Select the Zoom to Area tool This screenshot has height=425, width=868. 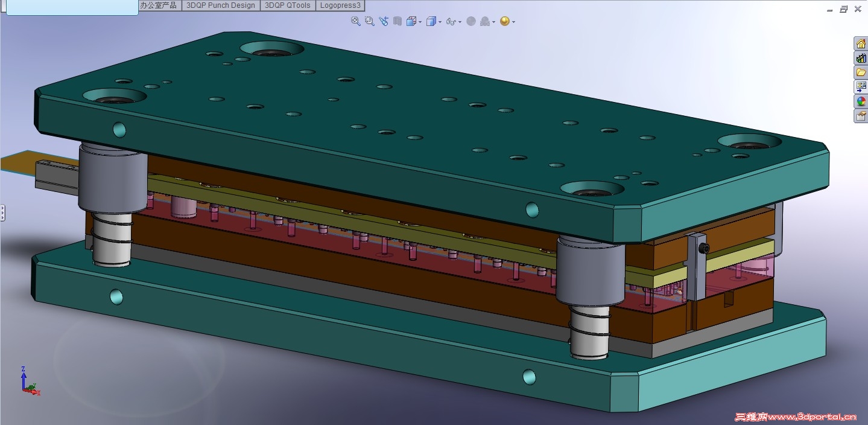tap(369, 21)
